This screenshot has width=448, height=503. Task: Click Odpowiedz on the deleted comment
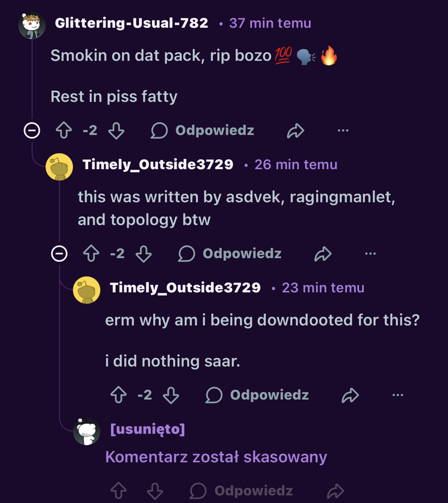point(253,491)
